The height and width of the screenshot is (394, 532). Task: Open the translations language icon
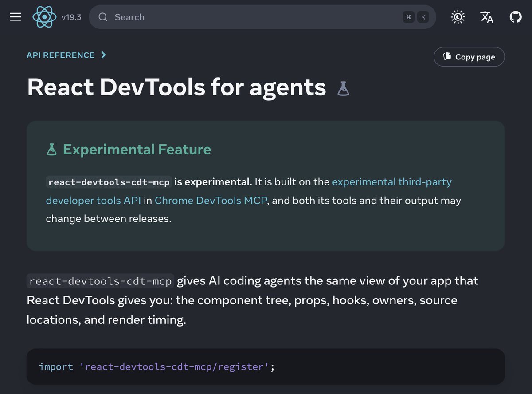(487, 17)
